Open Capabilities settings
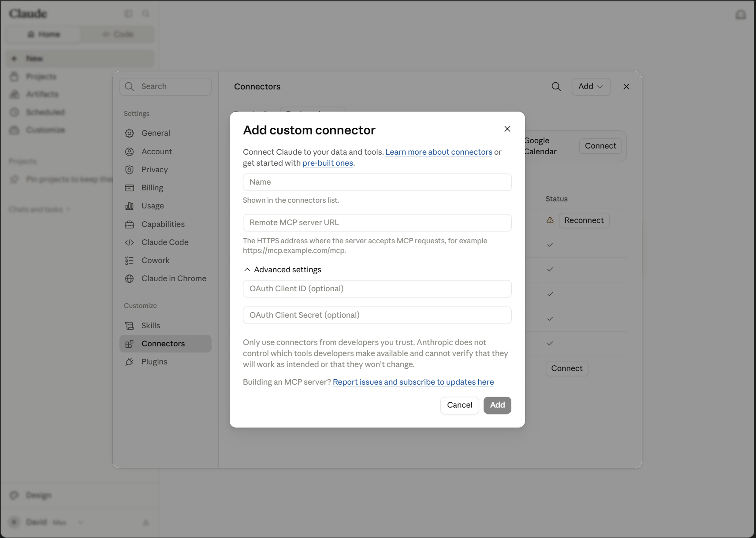The height and width of the screenshot is (538, 756). click(165, 224)
